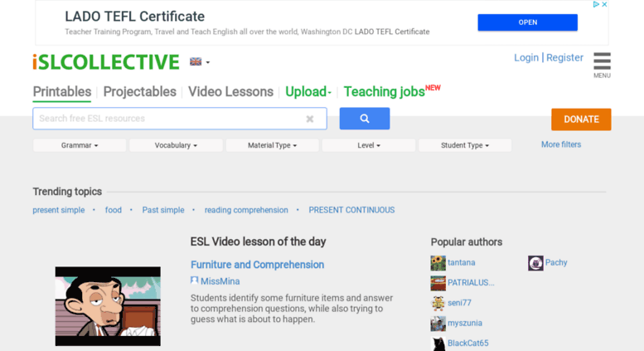644x351 pixels.
Task: Open the PRESENT CONTINUOUS trending topic
Action: tap(351, 210)
